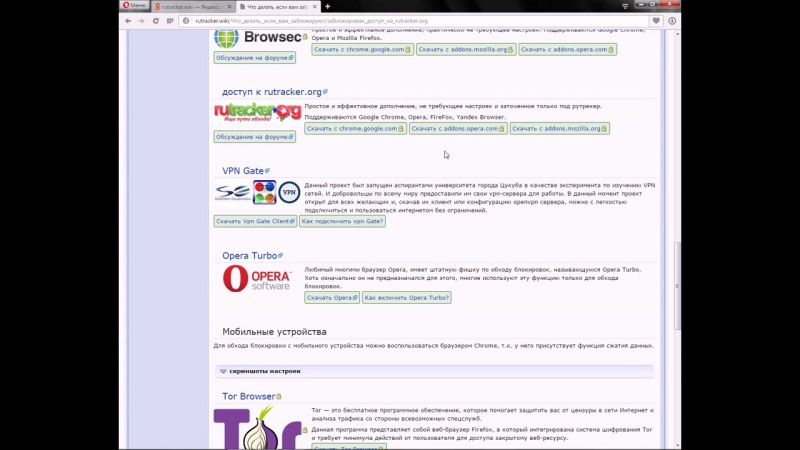
Task: Click 'Скачать Vpn Gate Client' button
Action: 255,221
